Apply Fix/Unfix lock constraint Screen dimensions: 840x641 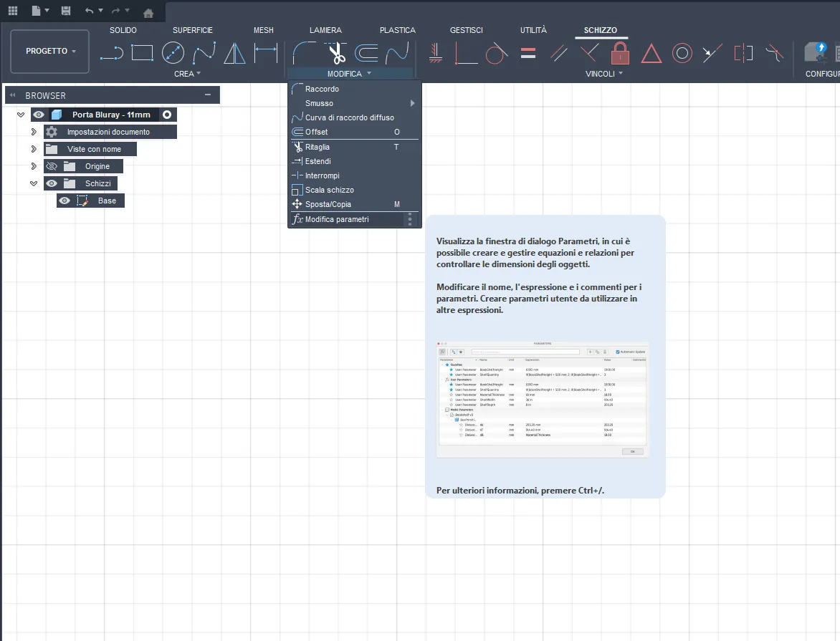click(x=620, y=53)
